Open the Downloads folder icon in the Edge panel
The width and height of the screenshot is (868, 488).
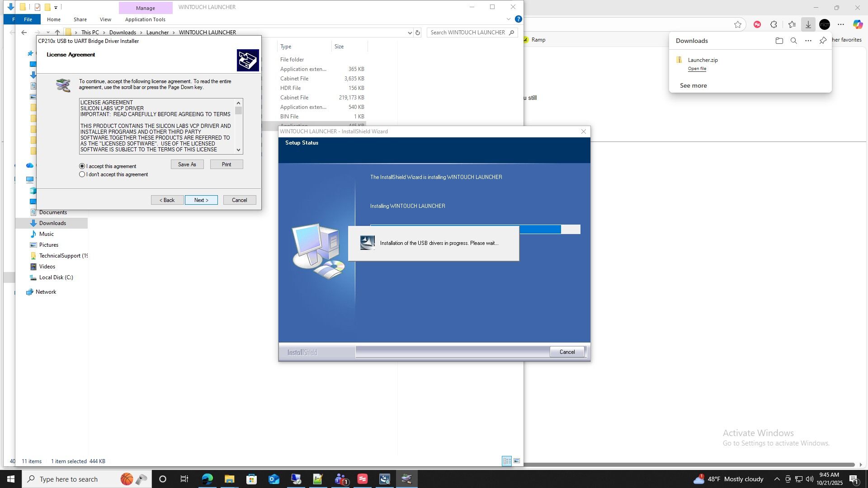[x=779, y=41]
